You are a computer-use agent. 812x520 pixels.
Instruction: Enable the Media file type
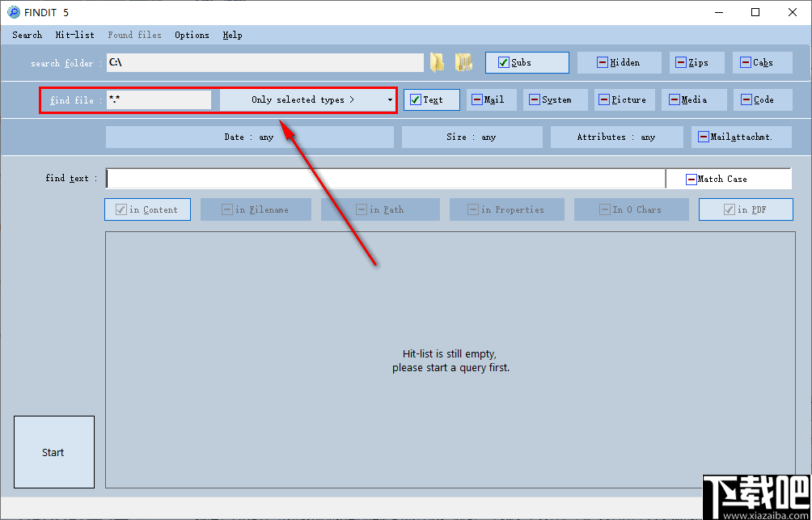[x=694, y=100]
